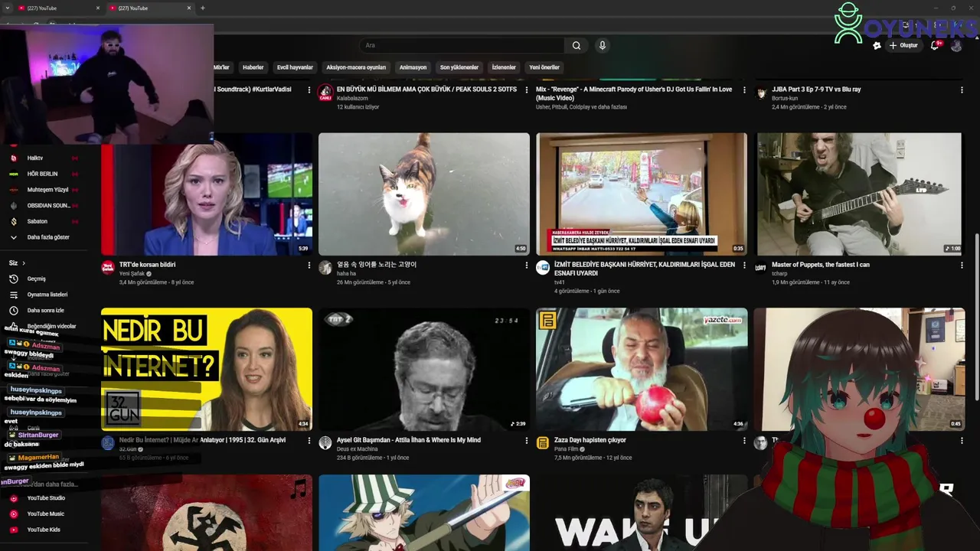Open YouTube Kids in sidebar
The width and height of the screenshot is (980, 551).
pyautogui.click(x=44, y=530)
